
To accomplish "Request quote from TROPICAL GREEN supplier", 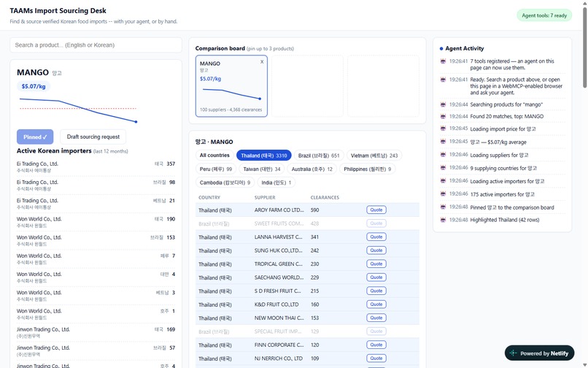I will point(376,264).
